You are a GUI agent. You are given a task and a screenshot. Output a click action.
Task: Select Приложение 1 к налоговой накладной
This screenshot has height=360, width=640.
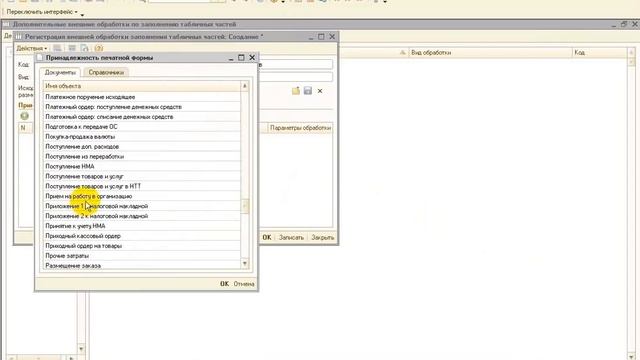pyautogui.click(x=142, y=206)
